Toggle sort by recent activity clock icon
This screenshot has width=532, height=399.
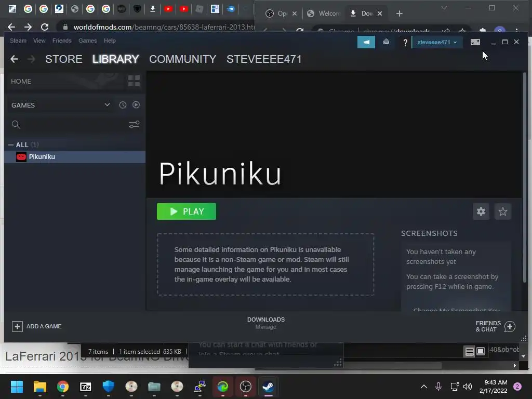pyautogui.click(x=123, y=105)
